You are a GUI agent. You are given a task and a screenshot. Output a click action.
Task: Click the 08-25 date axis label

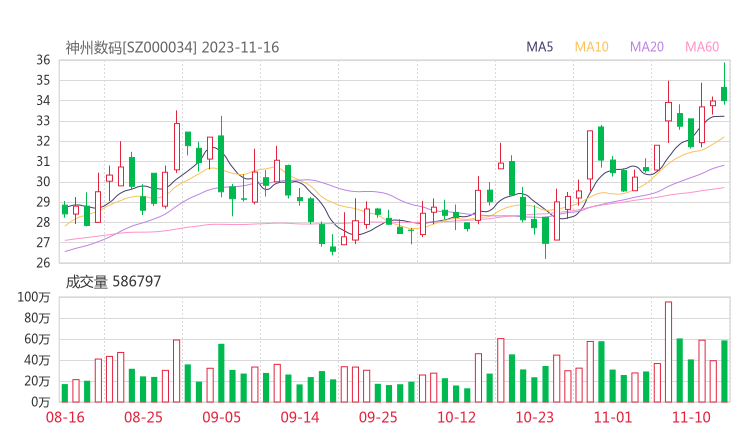(143, 417)
